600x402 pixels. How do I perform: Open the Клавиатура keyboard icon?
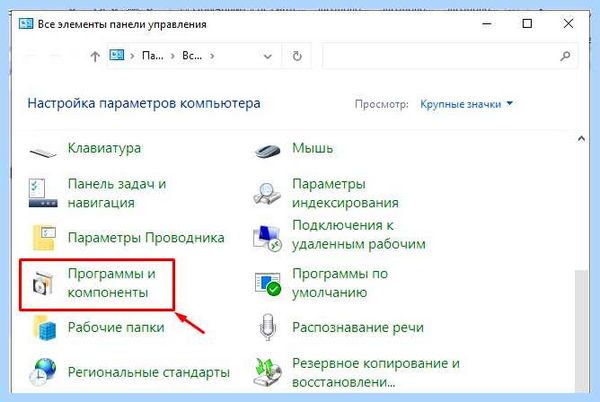[43, 153]
